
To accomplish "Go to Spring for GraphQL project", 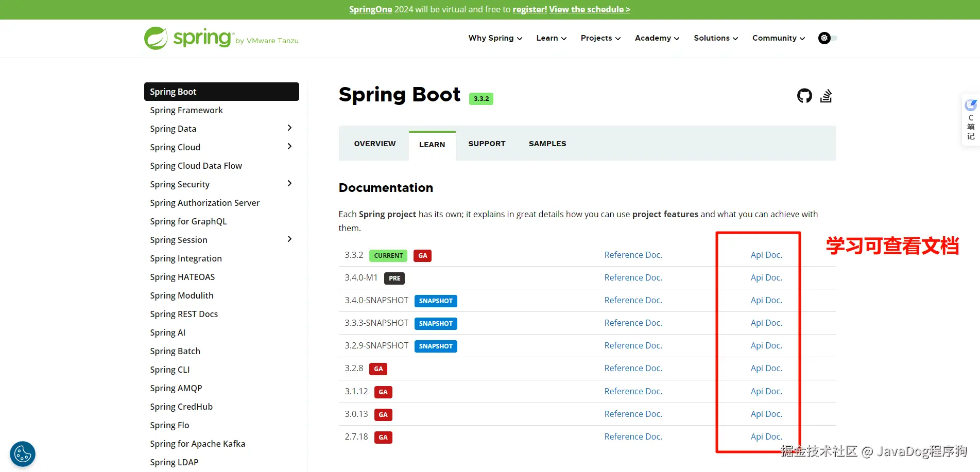I will pyautogui.click(x=188, y=221).
